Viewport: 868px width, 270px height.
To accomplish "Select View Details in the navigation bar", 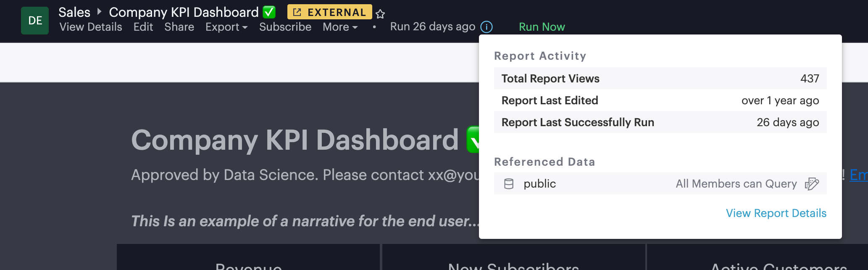I will coord(91,27).
